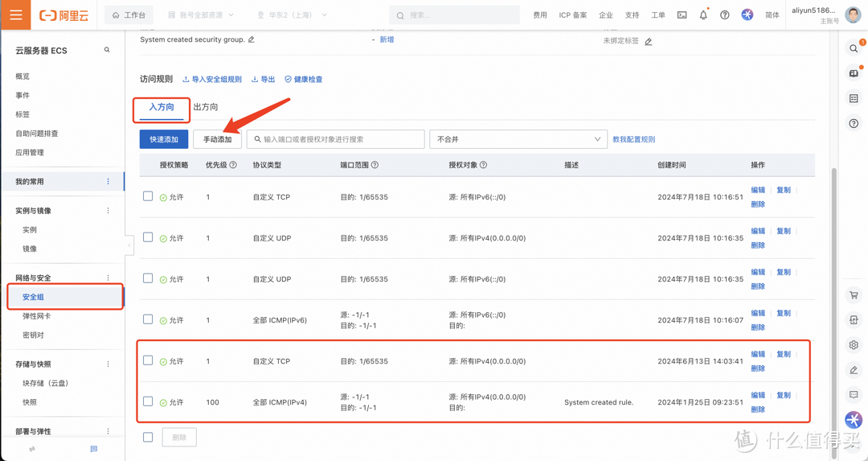Click the port or authorization search field
The height and width of the screenshot is (461, 868).
[x=338, y=139]
